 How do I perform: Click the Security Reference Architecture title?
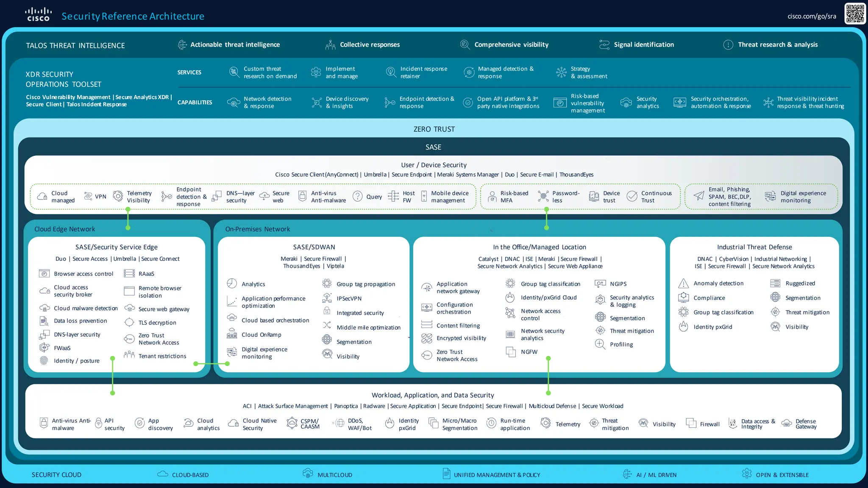(133, 16)
